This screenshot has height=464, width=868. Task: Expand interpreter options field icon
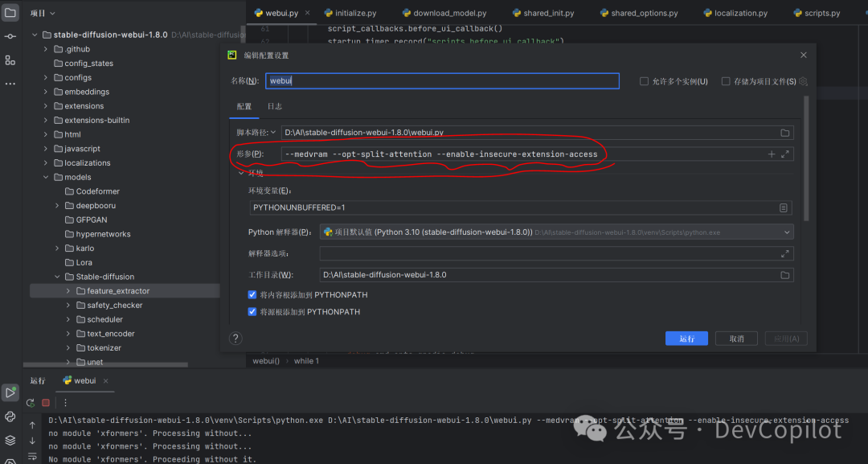[x=785, y=253]
